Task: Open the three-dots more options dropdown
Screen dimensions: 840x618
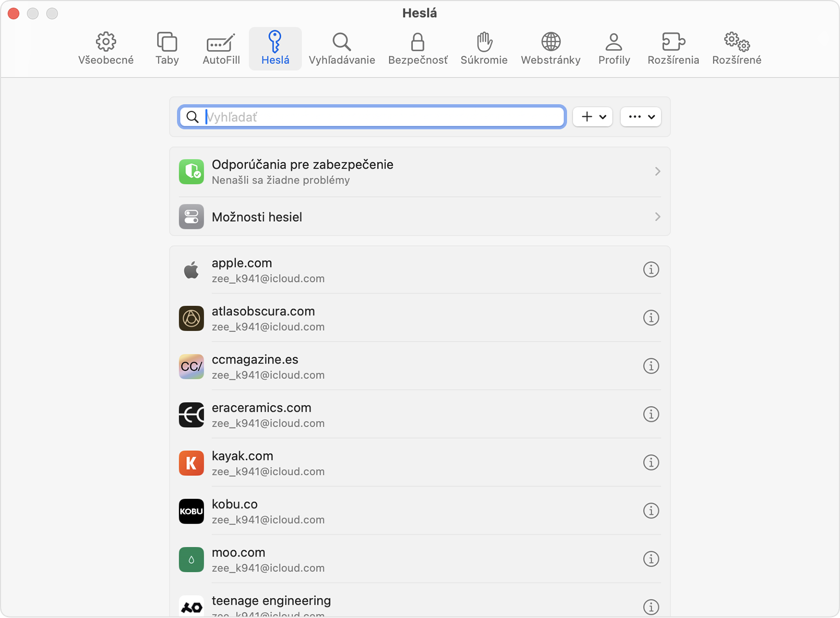Action: (x=641, y=117)
